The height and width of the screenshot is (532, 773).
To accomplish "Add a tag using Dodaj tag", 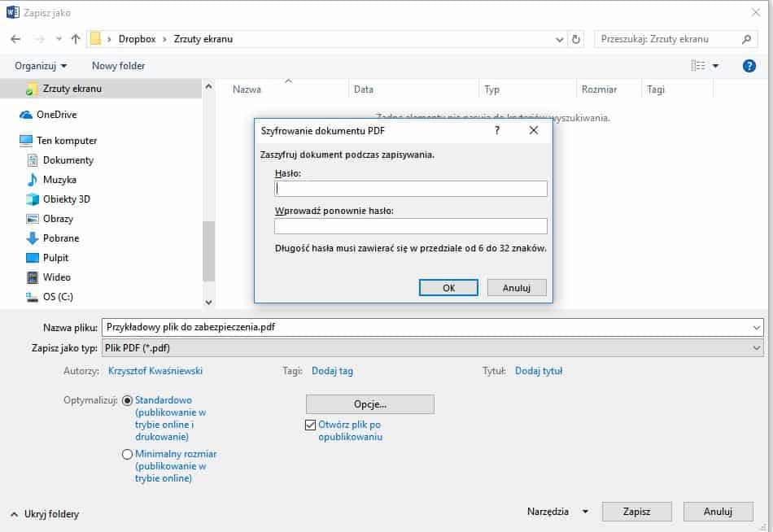I will (x=332, y=370).
